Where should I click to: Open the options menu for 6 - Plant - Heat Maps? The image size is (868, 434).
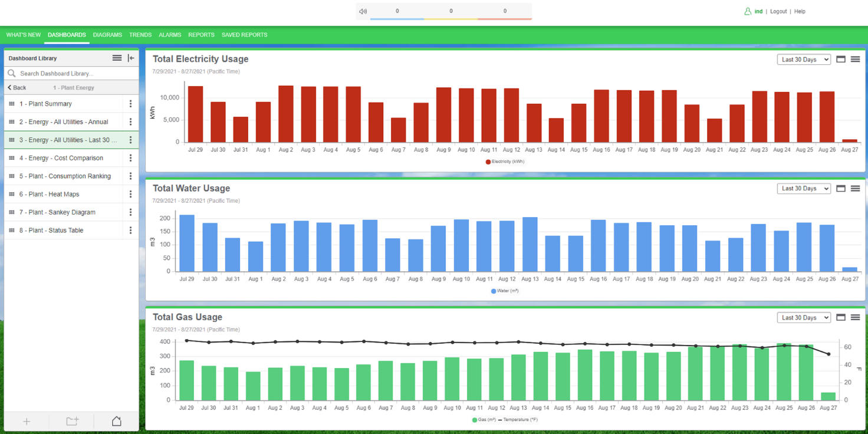pos(130,194)
